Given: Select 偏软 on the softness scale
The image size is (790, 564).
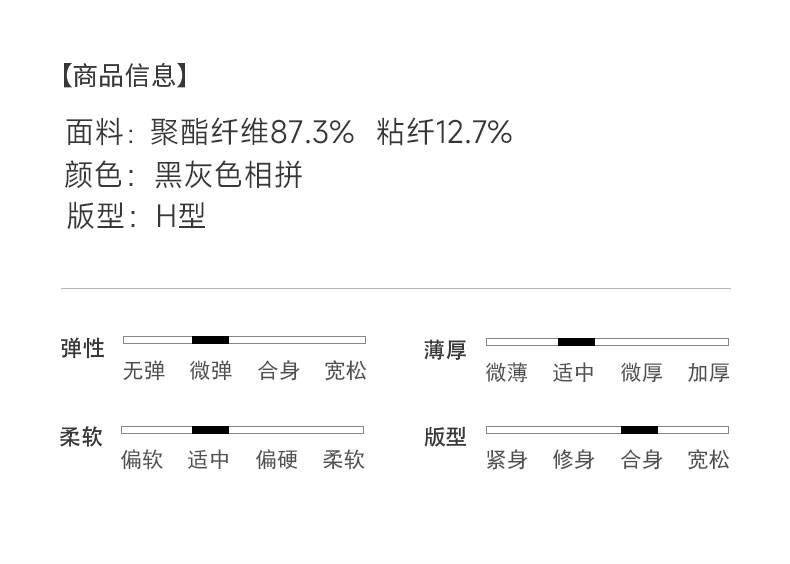Looking at the screenshot, I should click(x=143, y=460).
